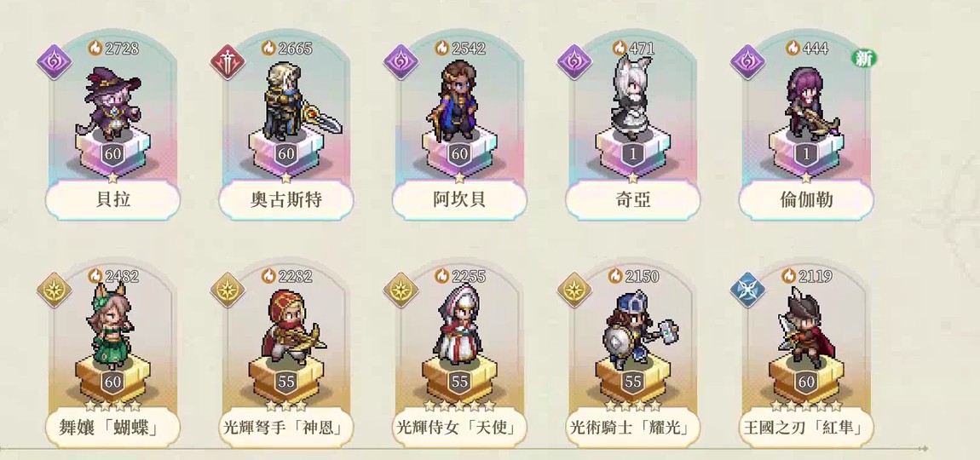Click the purple class icon above 奇亞
The width and height of the screenshot is (980, 460).
click(574, 62)
